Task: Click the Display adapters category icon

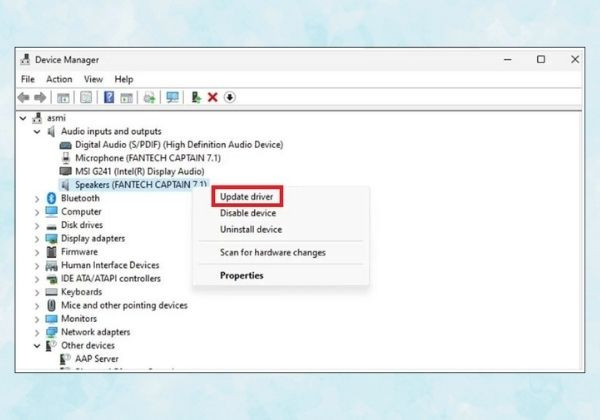Action: (51, 239)
